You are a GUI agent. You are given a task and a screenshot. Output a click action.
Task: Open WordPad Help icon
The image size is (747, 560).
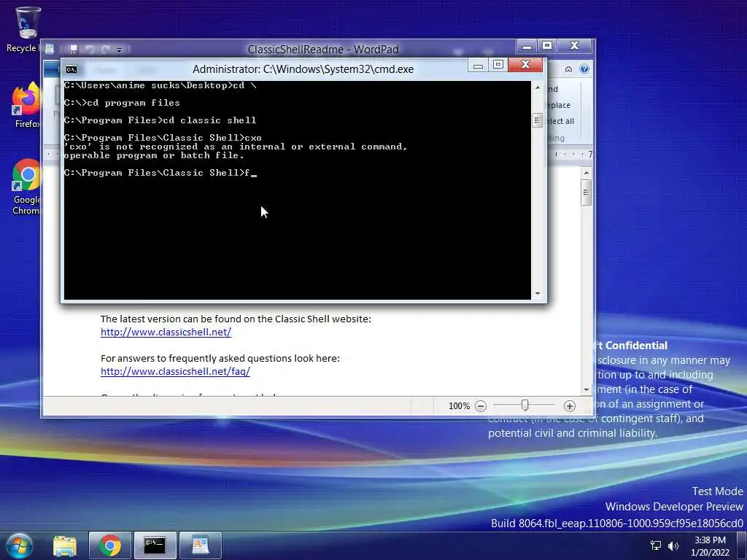coord(584,69)
